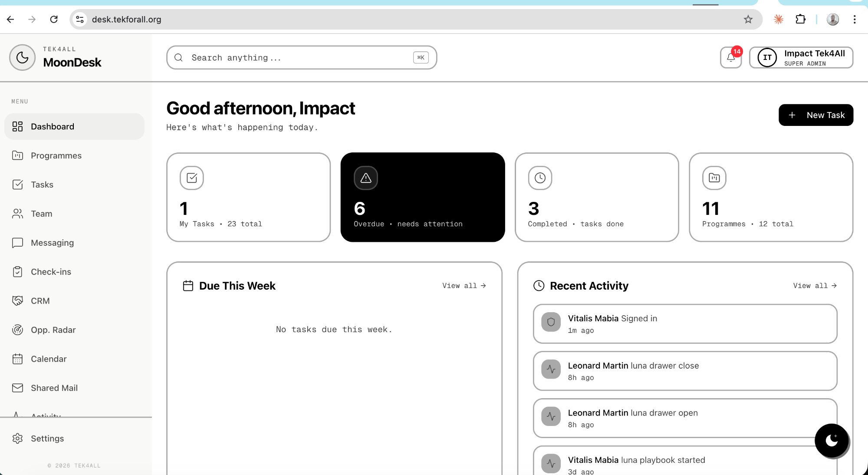Select Tasks in the sidebar menu
This screenshot has height=475, width=868.
[42, 185]
